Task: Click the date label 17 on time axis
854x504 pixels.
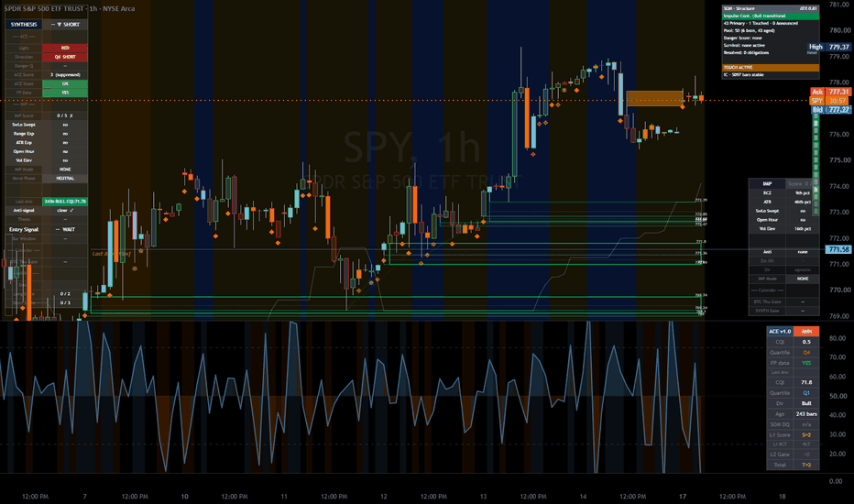Action: coord(683,497)
